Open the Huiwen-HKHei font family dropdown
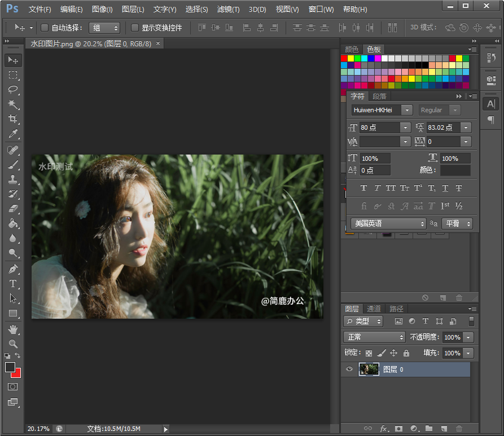The height and width of the screenshot is (436, 504). pos(407,110)
